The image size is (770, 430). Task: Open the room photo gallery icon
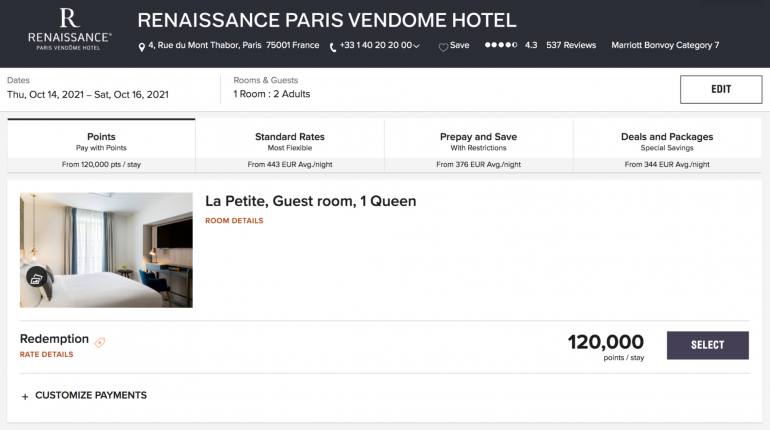tap(37, 278)
